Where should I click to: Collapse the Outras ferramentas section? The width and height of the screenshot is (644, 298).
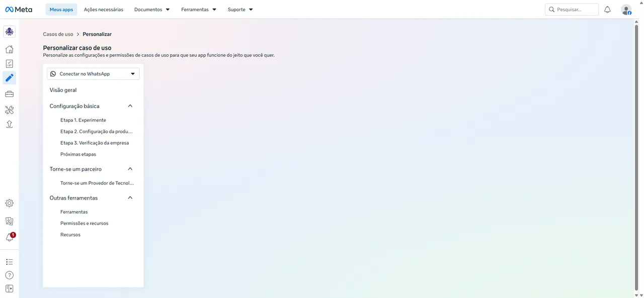pyautogui.click(x=130, y=198)
